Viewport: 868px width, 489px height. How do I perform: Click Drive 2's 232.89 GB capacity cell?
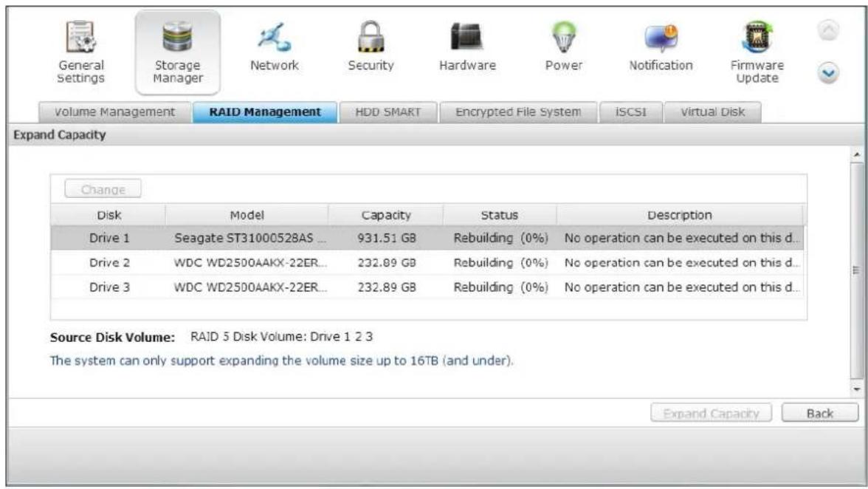387,262
